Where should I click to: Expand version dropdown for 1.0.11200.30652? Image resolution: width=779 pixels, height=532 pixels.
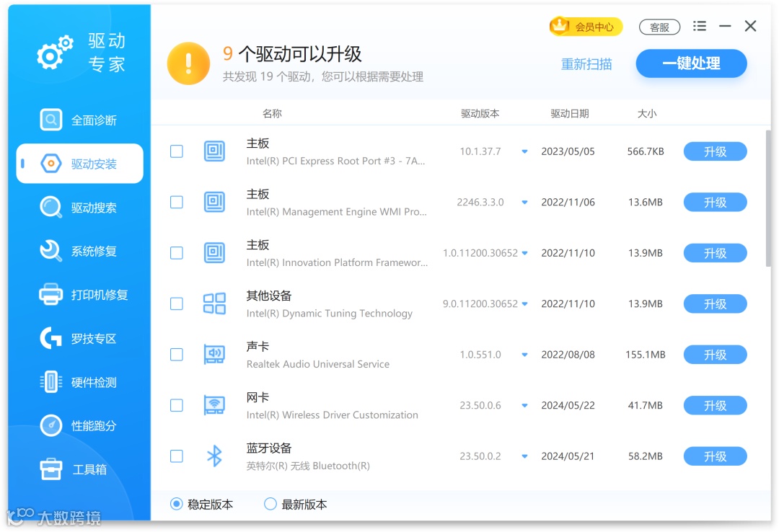point(524,253)
